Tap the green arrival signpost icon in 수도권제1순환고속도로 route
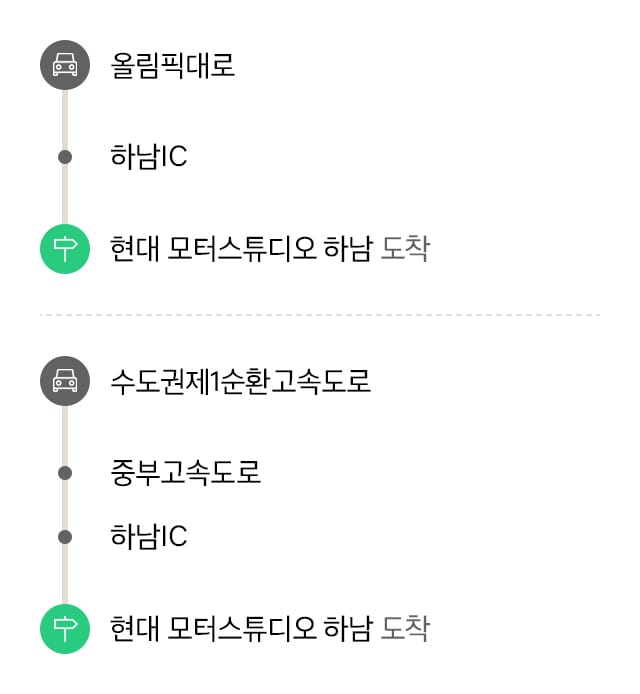 click(65, 628)
